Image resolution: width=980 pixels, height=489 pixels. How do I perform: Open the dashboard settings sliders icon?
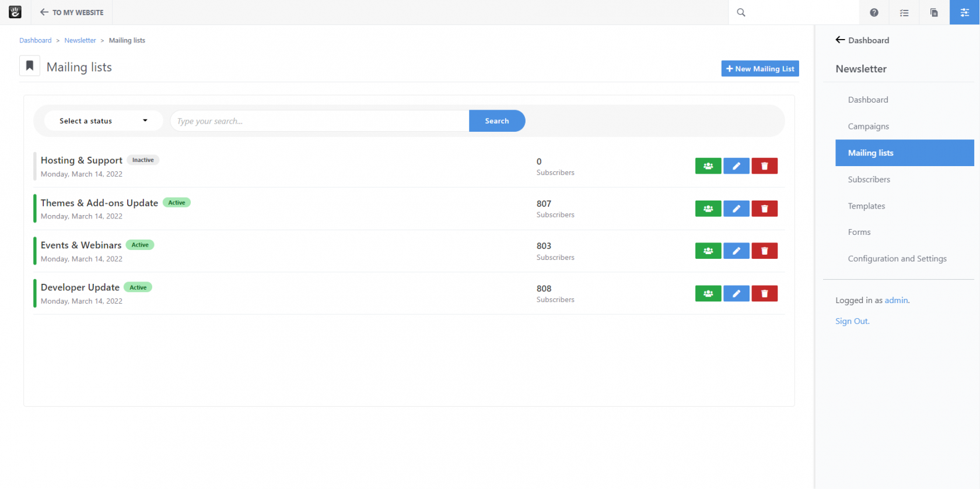(964, 12)
